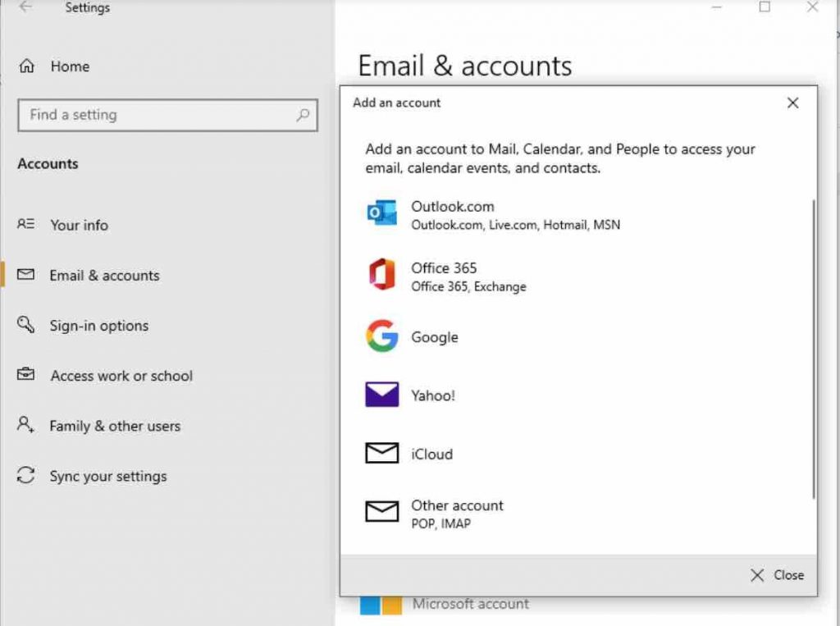
Task: Select the Your info person icon
Action: (27, 225)
